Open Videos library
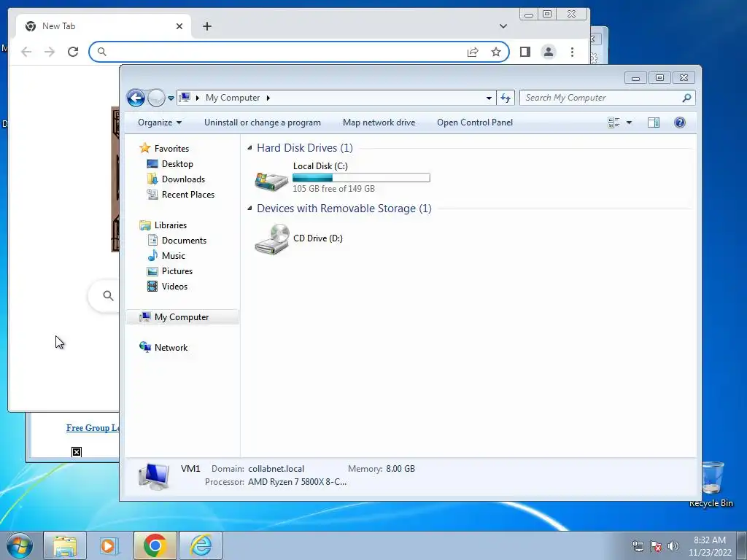 click(167, 286)
